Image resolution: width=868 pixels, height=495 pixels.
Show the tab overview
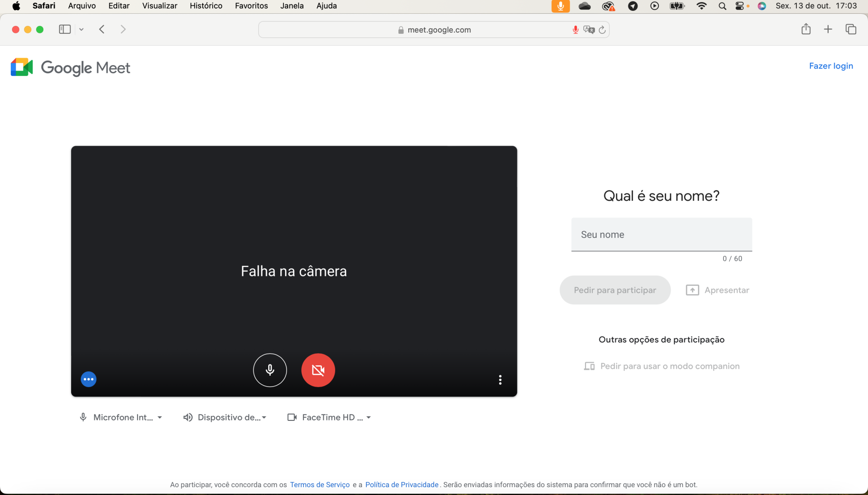(851, 29)
